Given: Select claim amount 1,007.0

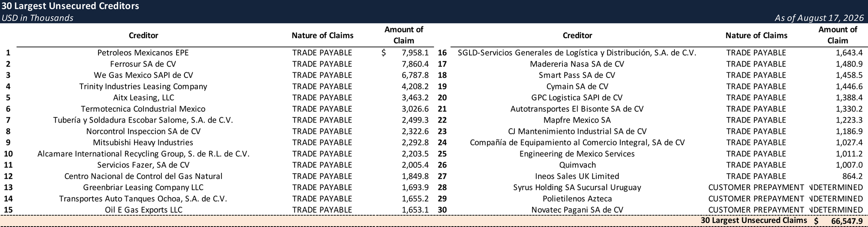Looking at the screenshot, I should click(849, 165).
